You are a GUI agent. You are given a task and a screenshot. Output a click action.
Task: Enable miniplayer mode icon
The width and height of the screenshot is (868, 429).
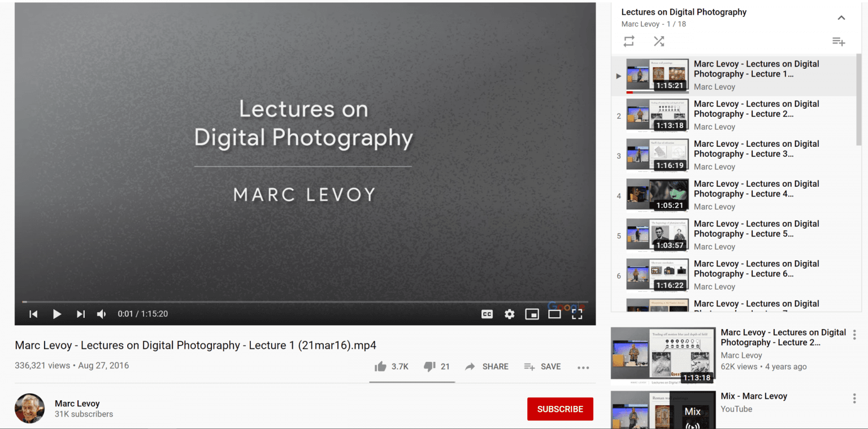pos(532,314)
